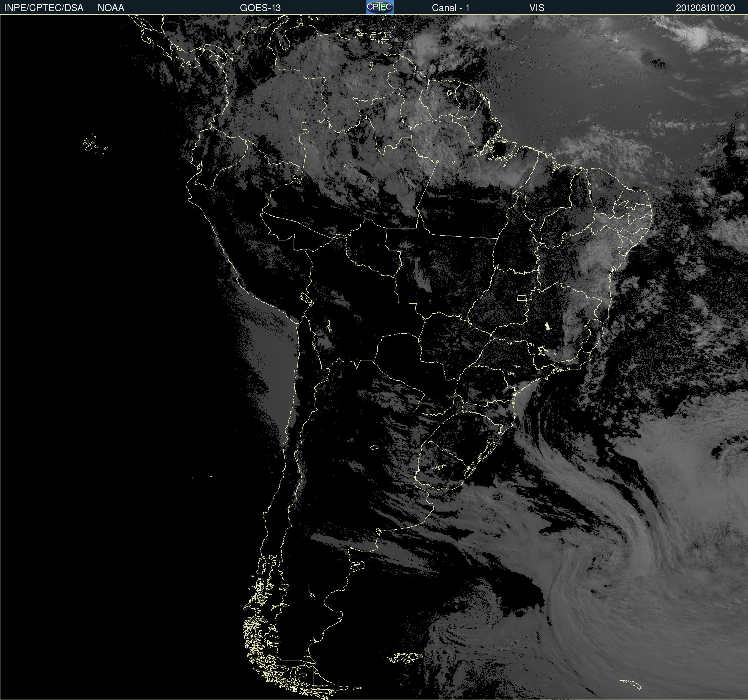Click the Canal - 1 label
The image size is (748, 700).
tap(450, 8)
